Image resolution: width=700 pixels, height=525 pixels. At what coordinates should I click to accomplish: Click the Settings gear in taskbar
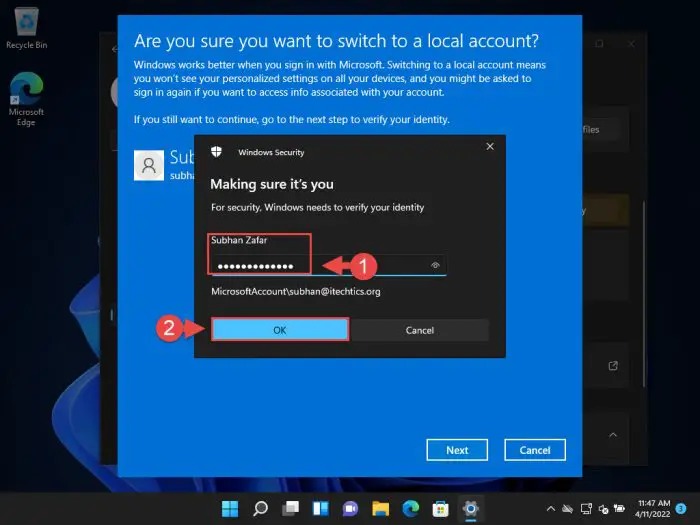[470, 508]
